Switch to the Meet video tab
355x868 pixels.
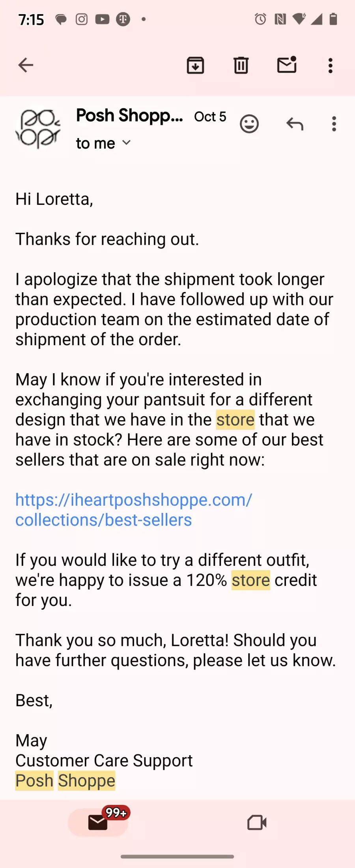[257, 823]
